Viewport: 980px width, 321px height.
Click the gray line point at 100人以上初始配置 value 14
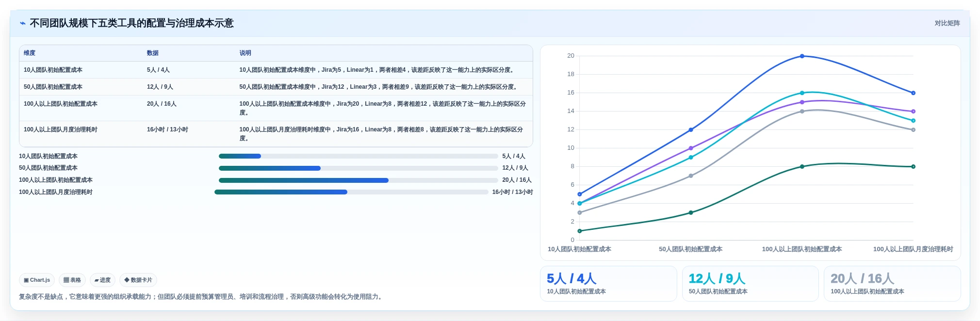pos(802,112)
